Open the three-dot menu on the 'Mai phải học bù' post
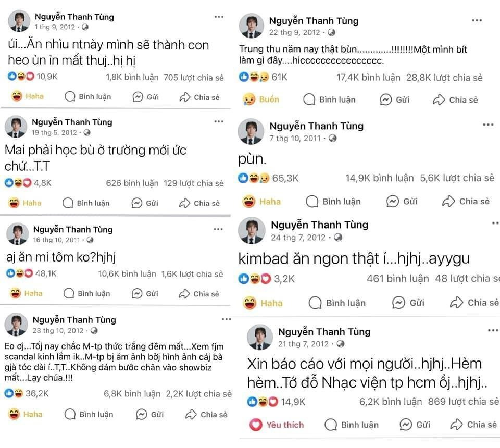 pos(219,121)
